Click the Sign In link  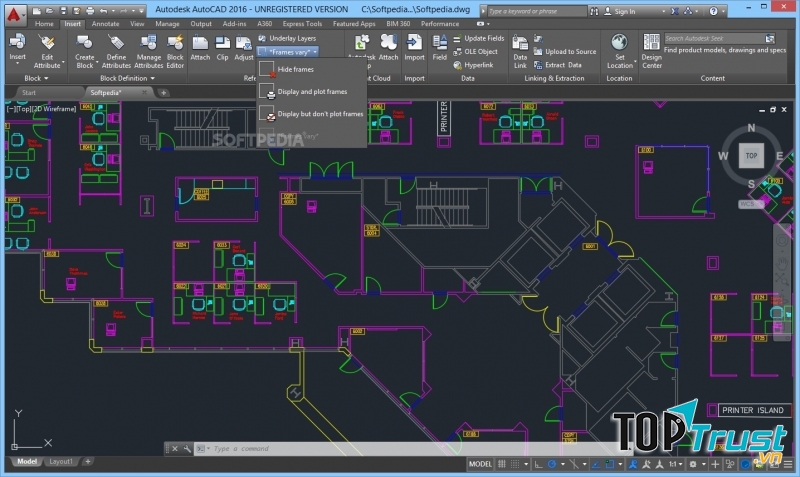coord(625,11)
